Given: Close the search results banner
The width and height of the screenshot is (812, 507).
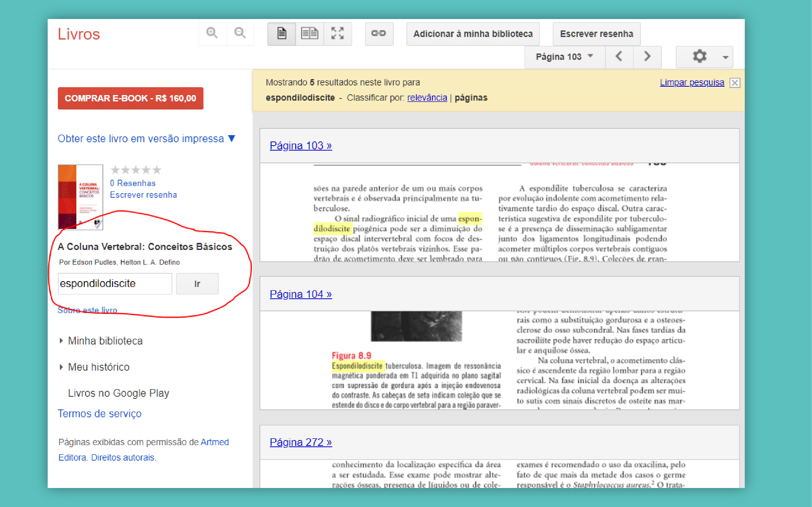Looking at the screenshot, I should point(734,82).
